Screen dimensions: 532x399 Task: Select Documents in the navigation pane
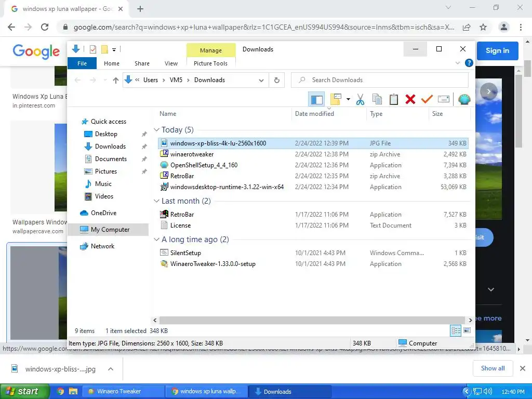tap(111, 159)
